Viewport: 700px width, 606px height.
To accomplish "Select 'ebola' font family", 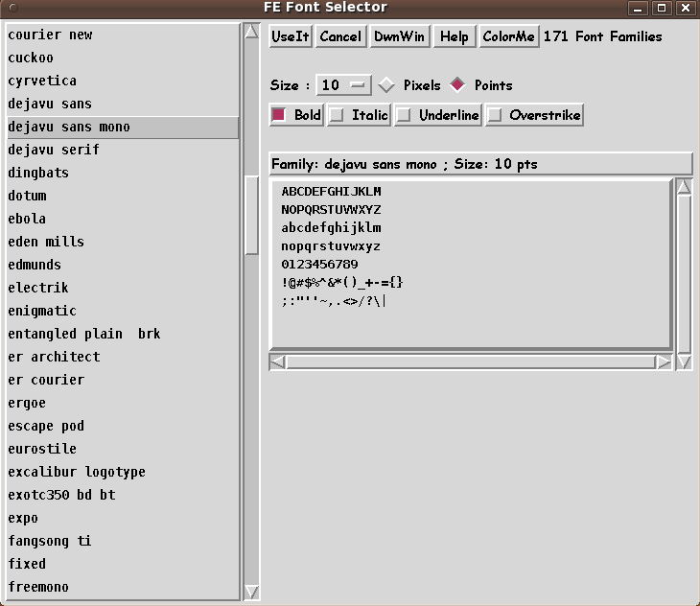I will [x=123, y=220].
